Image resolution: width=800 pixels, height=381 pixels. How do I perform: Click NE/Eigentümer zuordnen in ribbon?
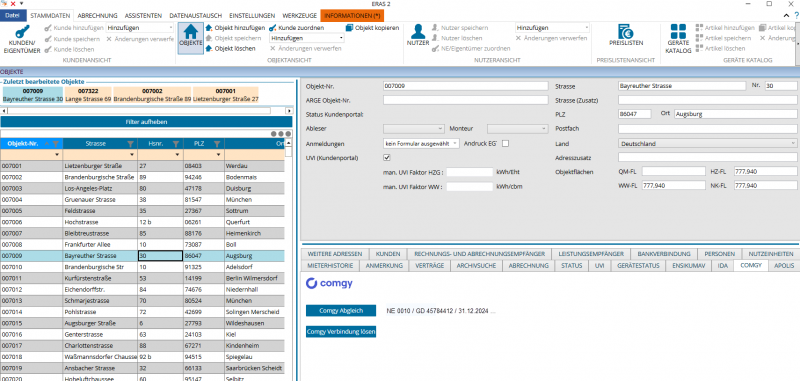pos(471,48)
